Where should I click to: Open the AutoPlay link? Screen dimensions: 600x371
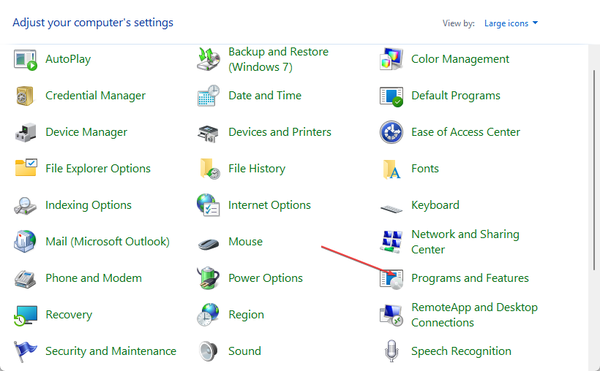coord(68,59)
